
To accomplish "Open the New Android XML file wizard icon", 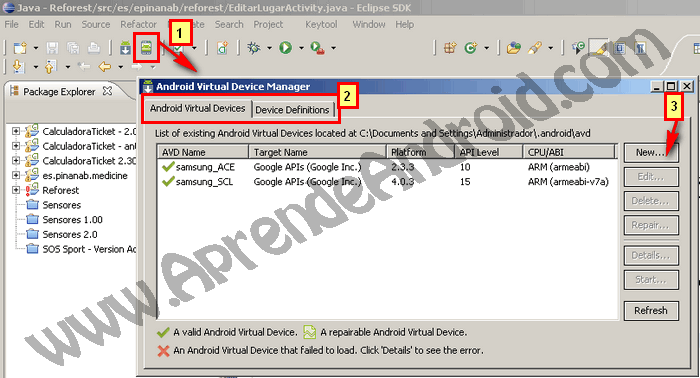I will pyautogui.click(x=222, y=48).
